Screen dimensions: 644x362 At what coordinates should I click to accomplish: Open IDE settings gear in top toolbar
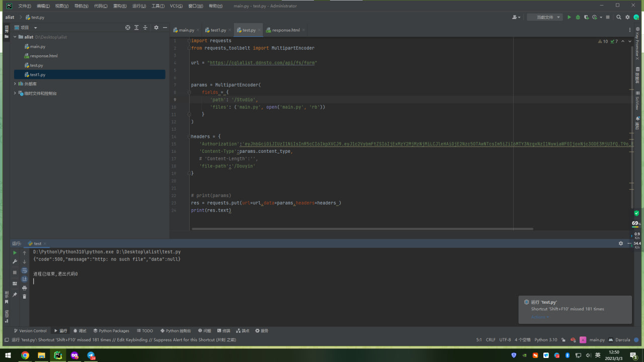[627, 17]
